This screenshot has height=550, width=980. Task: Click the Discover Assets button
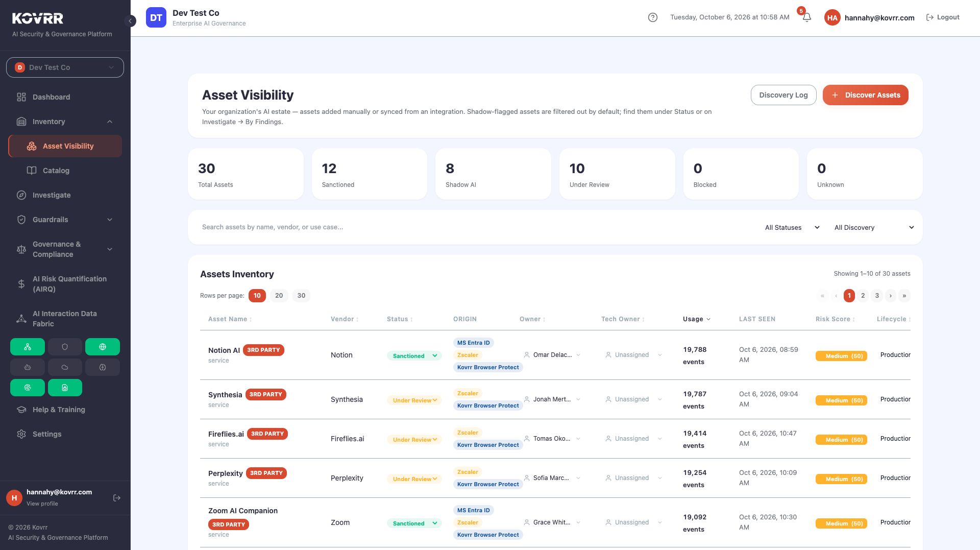click(x=866, y=95)
